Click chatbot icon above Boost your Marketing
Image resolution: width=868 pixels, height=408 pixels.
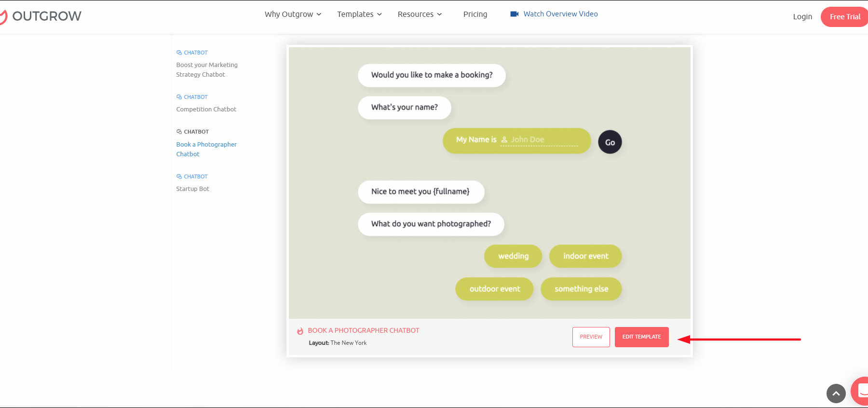coord(179,53)
